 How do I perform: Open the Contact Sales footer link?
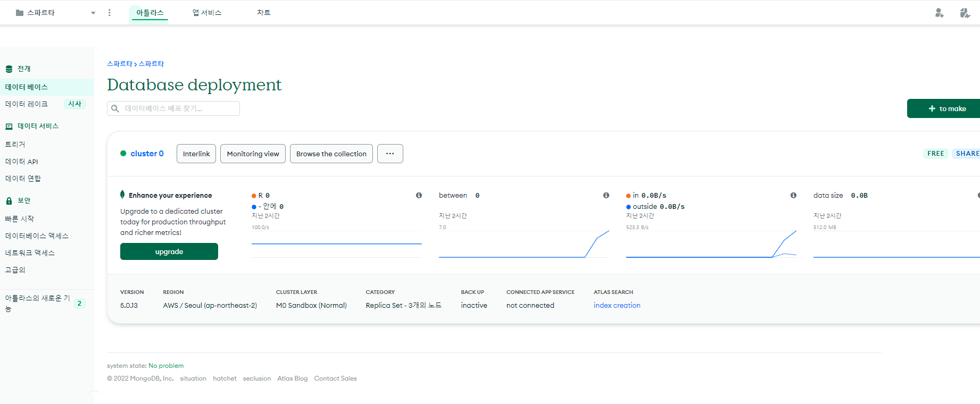336,378
